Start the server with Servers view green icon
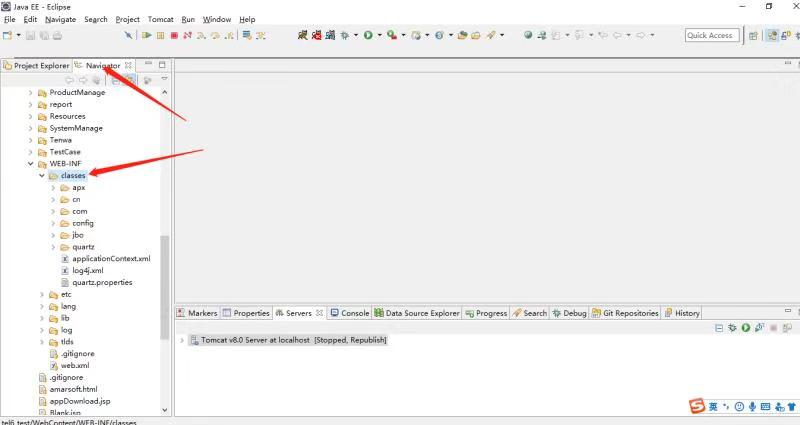The image size is (800, 425). pyautogui.click(x=746, y=328)
